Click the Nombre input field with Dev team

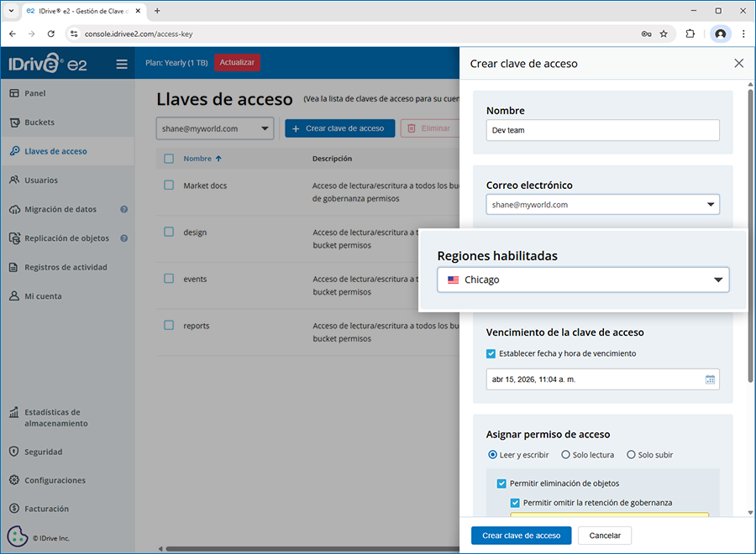602,130
